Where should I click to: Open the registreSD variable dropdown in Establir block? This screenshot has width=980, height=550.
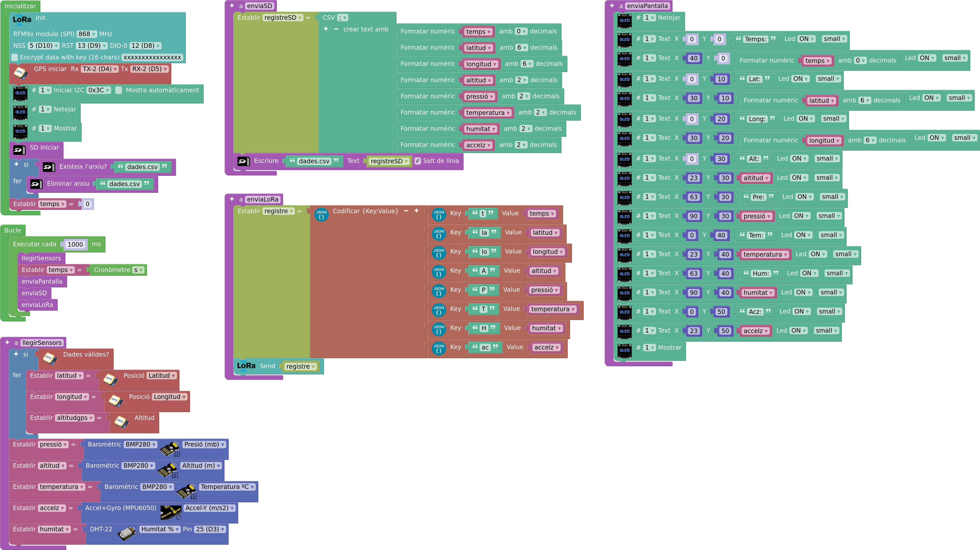(x=283, y=18)
